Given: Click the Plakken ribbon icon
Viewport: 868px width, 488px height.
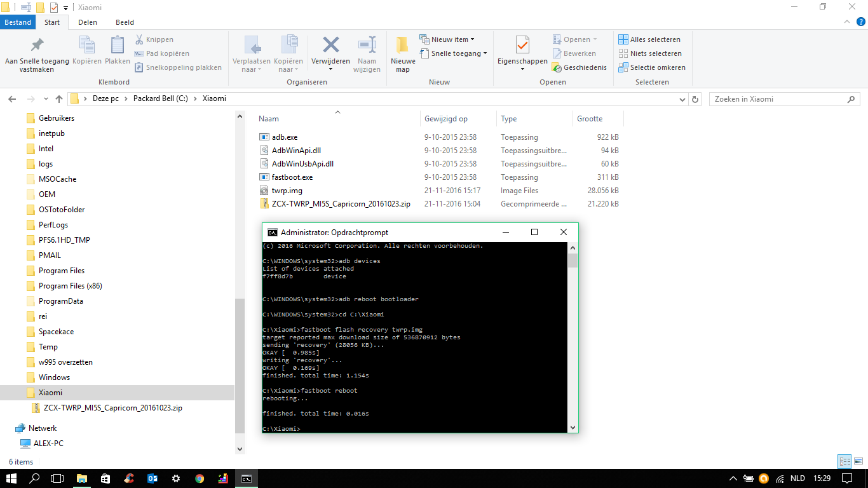Looking at the screenshot, I should (x=118, y=51).
